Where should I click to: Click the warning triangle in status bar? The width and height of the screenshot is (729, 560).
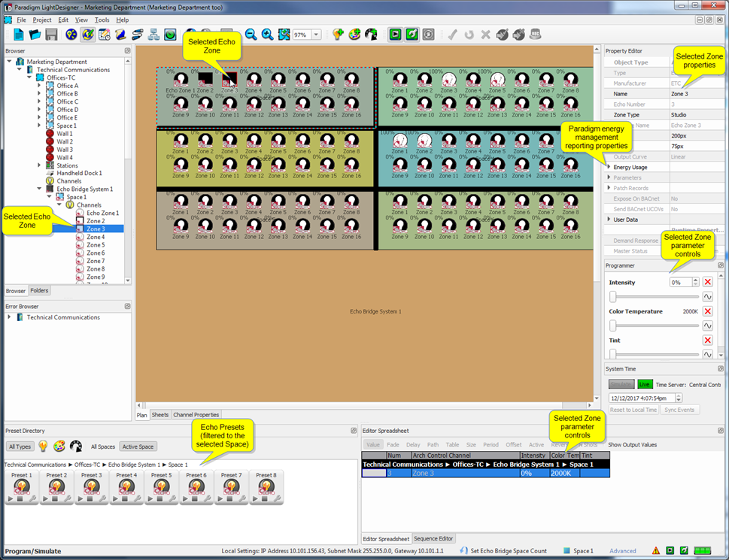[x=655, y=551]
